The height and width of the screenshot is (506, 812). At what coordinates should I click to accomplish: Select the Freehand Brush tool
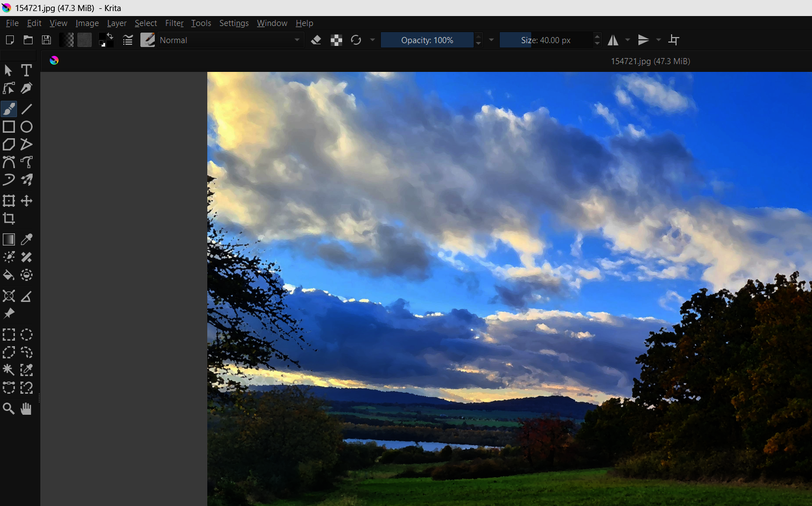pyautogui.click(x=9, y=109)
